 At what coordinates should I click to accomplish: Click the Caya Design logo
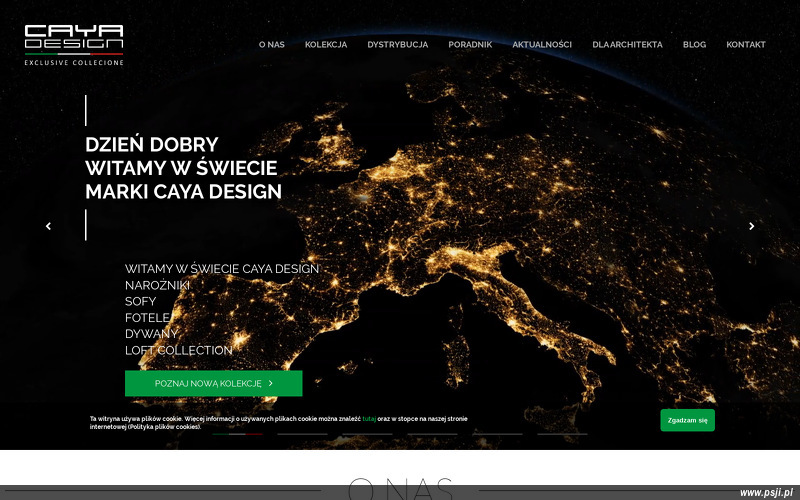74,45
